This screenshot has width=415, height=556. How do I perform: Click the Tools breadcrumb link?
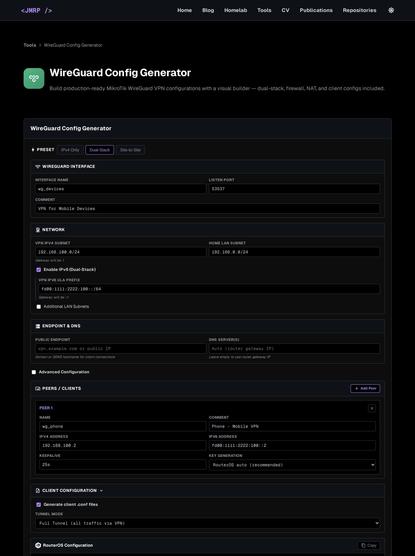[30, 45]
